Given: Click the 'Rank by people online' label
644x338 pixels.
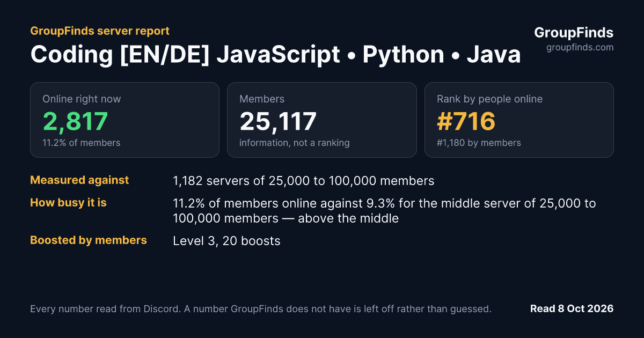Looking at the screenshot, I should click(489, 99).
